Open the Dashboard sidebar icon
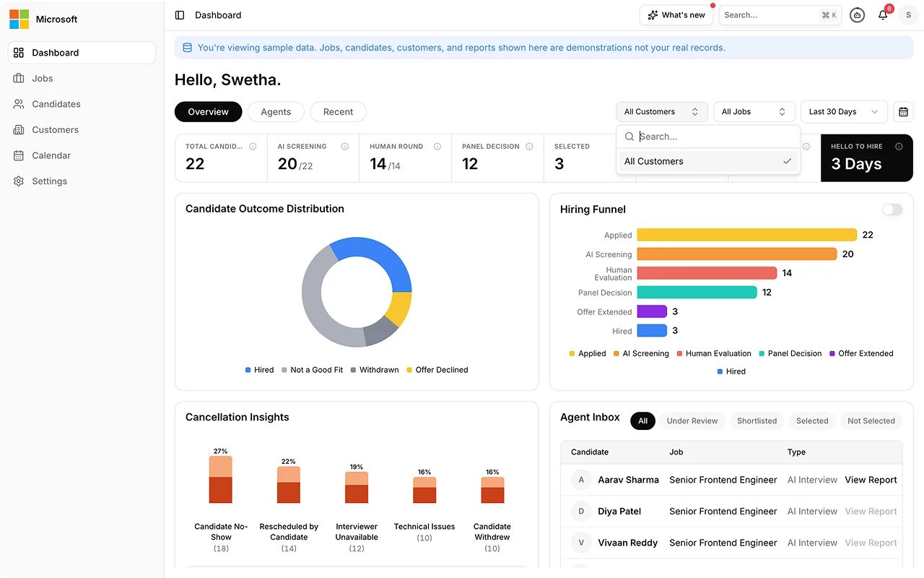 click(19, 53)
